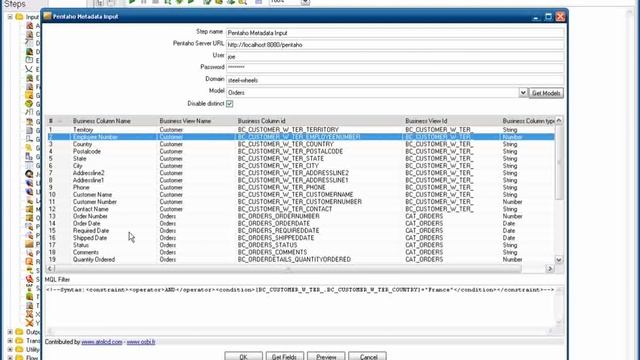Expand the Output folder in Steps tree
The width and height of the screenshot is (640, 360).
[x=10, y=332]
